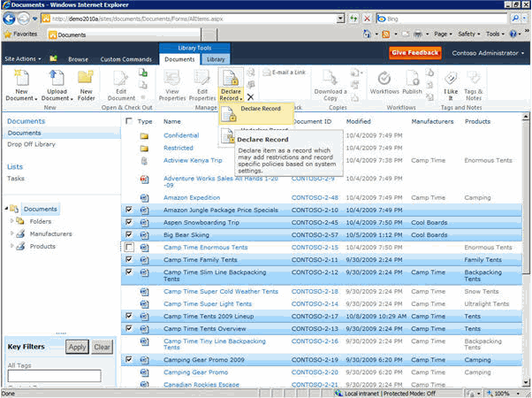The image size is (532, 398).
Task: Open the Custom Commands tab
Action: (125, 59)
